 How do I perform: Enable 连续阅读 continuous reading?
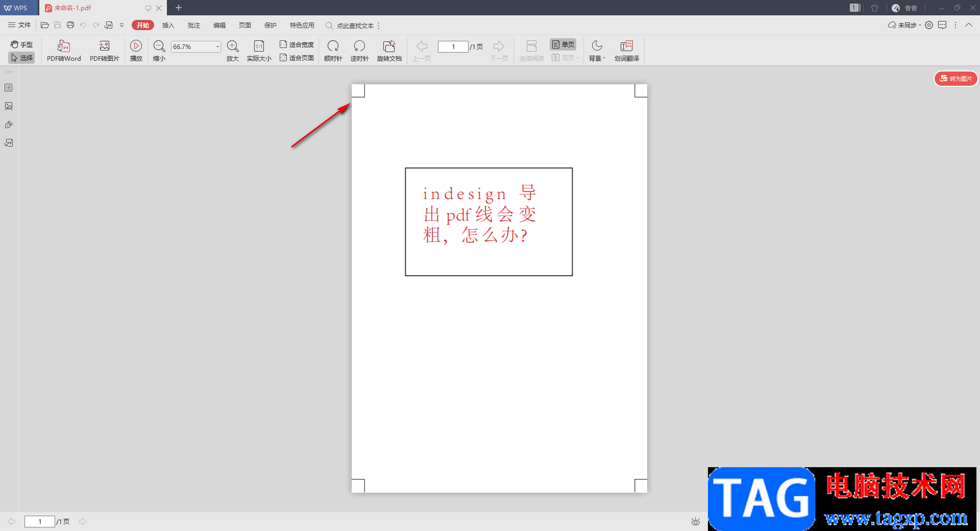[x=532, y=51]
